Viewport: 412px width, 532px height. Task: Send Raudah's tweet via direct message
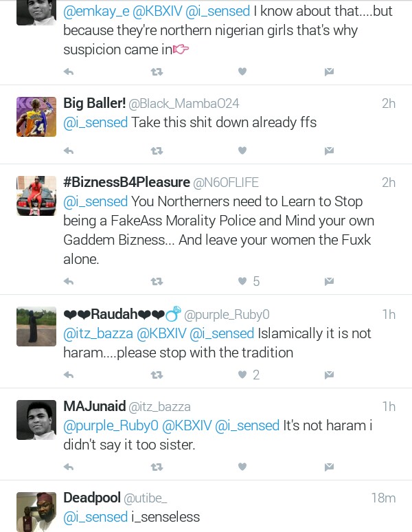[x=329, y=375]
